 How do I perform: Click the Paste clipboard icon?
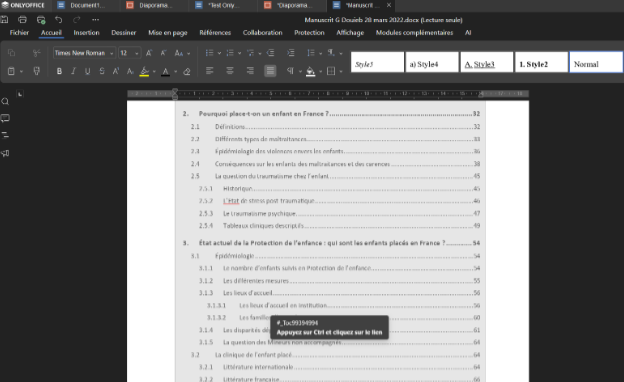[x=11, y=71]
